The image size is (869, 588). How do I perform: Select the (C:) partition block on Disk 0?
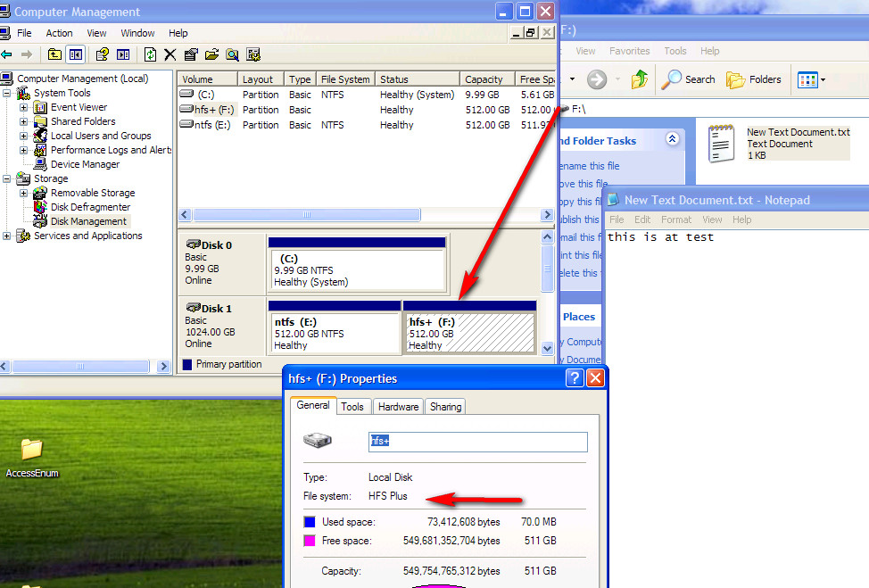357,264
